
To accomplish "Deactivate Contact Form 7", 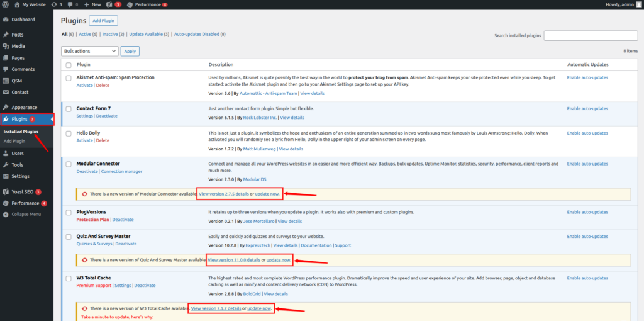I will (107, 116).
